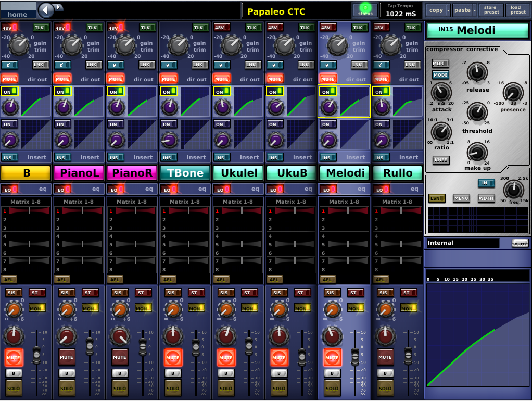Expand the dropdown arrow beside the back button
Viewport: 532px width, 401px height.
(59, 7)
